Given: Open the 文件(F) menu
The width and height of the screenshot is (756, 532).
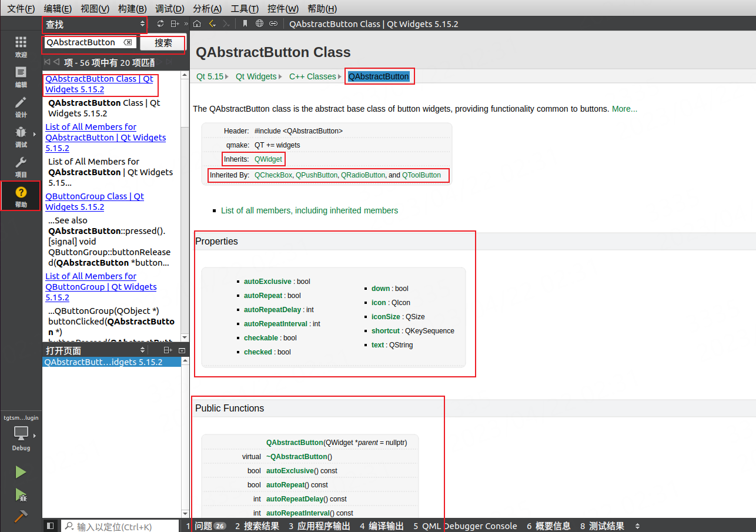Looking at the screenshot, I should click(x=21, y=8).
